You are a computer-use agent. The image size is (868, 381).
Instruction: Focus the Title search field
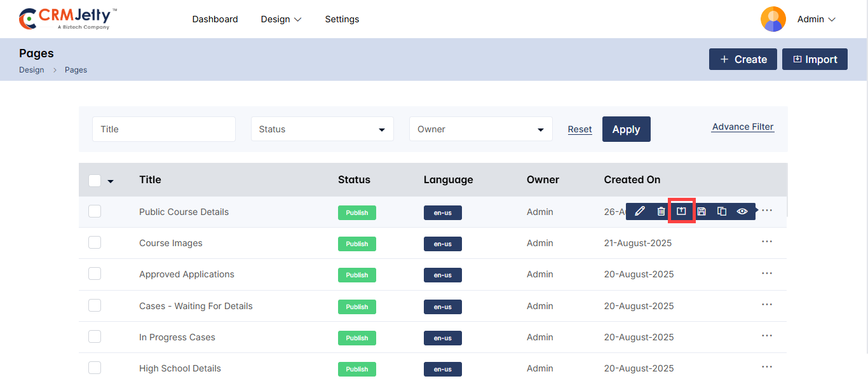click(164, 129)
